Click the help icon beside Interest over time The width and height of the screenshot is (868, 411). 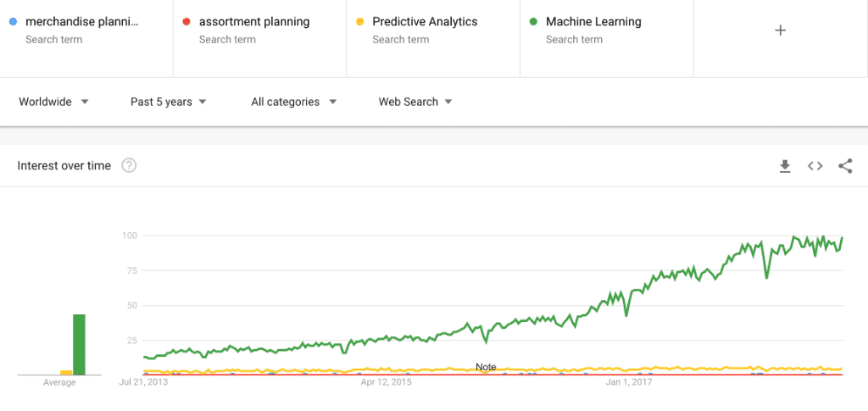(x=129, y=166)
